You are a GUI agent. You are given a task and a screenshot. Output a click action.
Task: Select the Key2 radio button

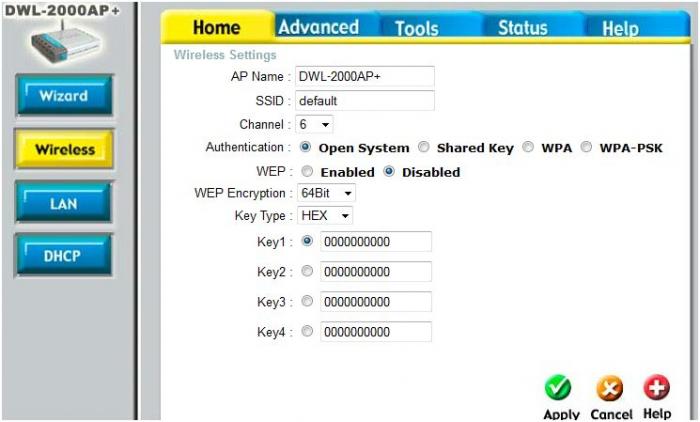(307, 271)
